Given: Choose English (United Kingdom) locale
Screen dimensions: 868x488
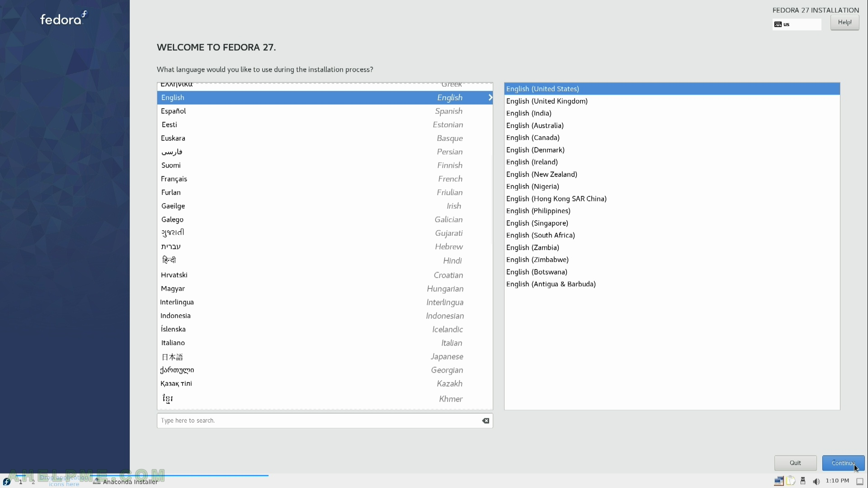Looking at the screenshot, I should pyautogui.click(x=672, y=101).
